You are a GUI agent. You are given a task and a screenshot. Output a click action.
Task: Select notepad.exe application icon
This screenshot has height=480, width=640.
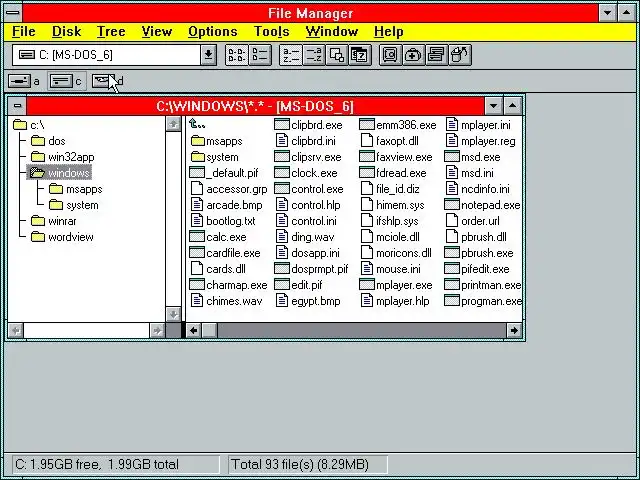(x=451, y=204)
